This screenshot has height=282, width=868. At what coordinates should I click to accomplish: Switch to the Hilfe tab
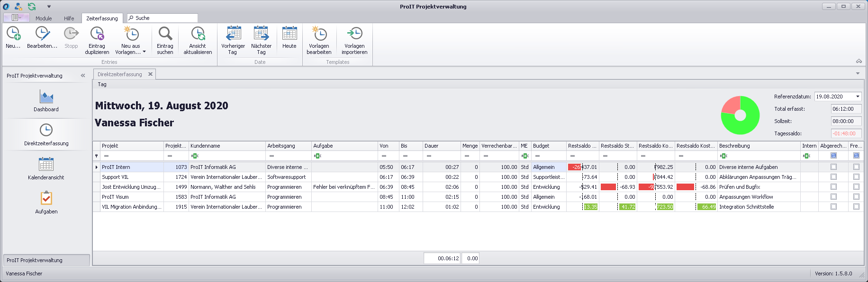pyautogui.click(x=69, y=18)
